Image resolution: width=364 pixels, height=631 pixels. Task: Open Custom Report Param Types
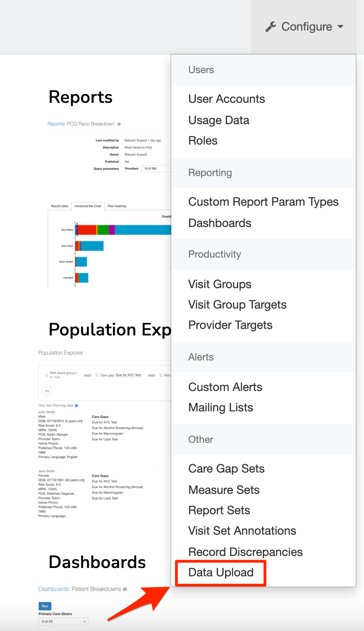263,202
